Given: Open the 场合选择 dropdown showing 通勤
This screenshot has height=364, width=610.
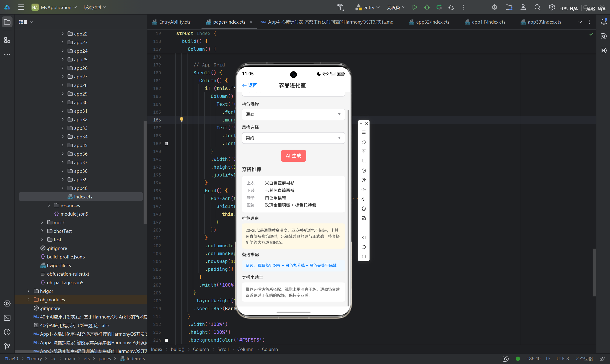Looking at the screenshot, I should tap(293, 114).
